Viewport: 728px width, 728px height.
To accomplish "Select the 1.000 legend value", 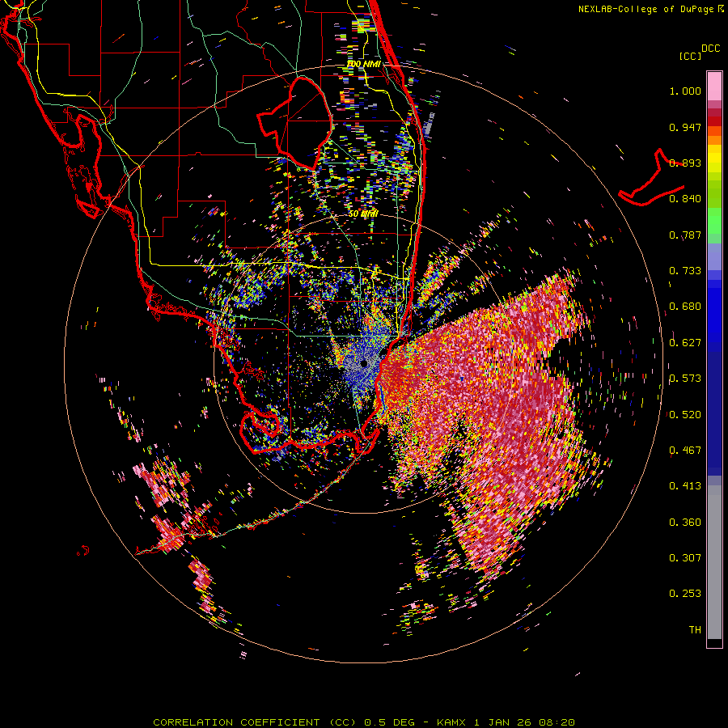I will tap(685, 91).
